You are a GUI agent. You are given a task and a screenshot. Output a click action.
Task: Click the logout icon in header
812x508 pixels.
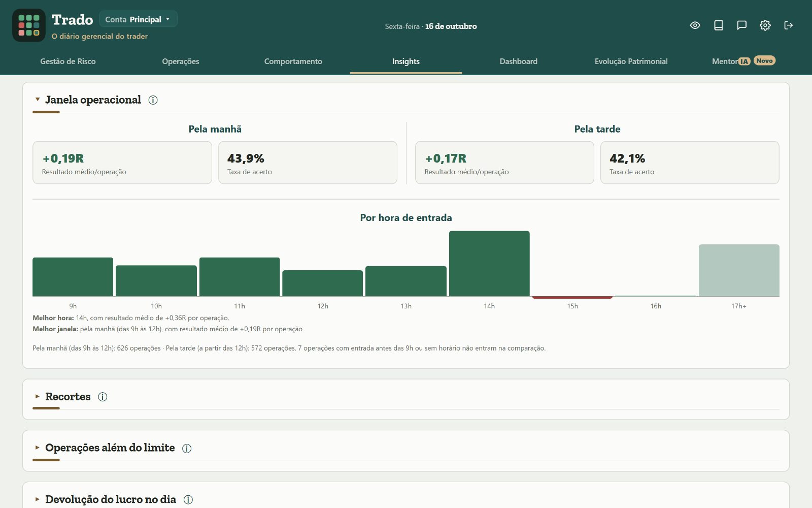coord(789,25)
